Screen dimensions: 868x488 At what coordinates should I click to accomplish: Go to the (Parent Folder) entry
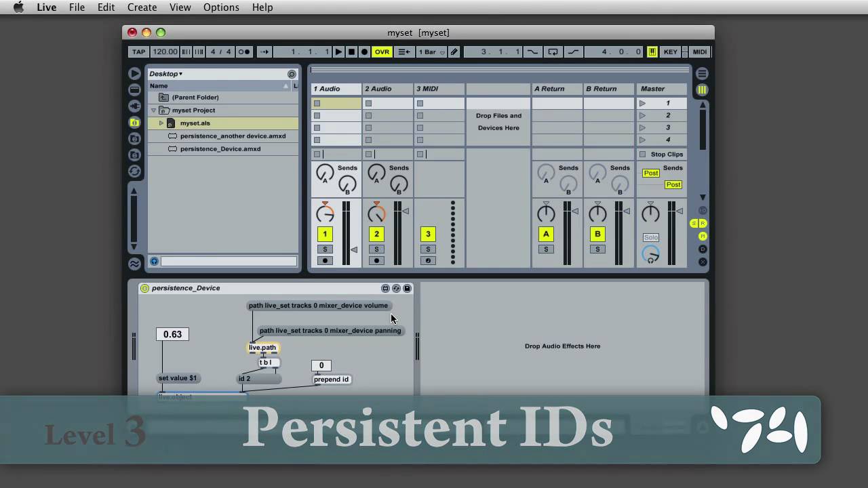click(x=223, y=98)
